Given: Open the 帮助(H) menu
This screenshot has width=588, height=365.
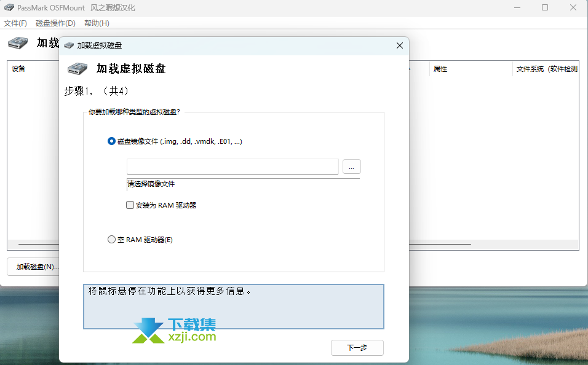Looking at the screenshot, I should point(97,23).
